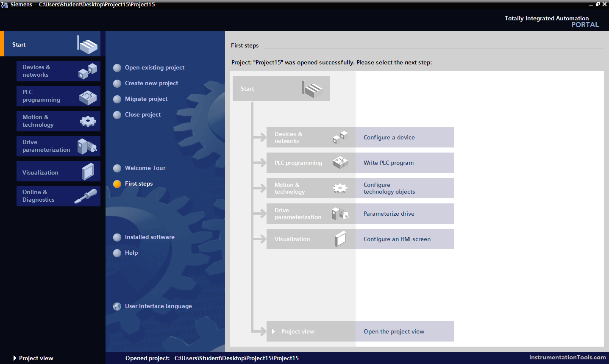609x364 pixels.
Task: Open Installed software entry
Action: click(x=150, y=237)
